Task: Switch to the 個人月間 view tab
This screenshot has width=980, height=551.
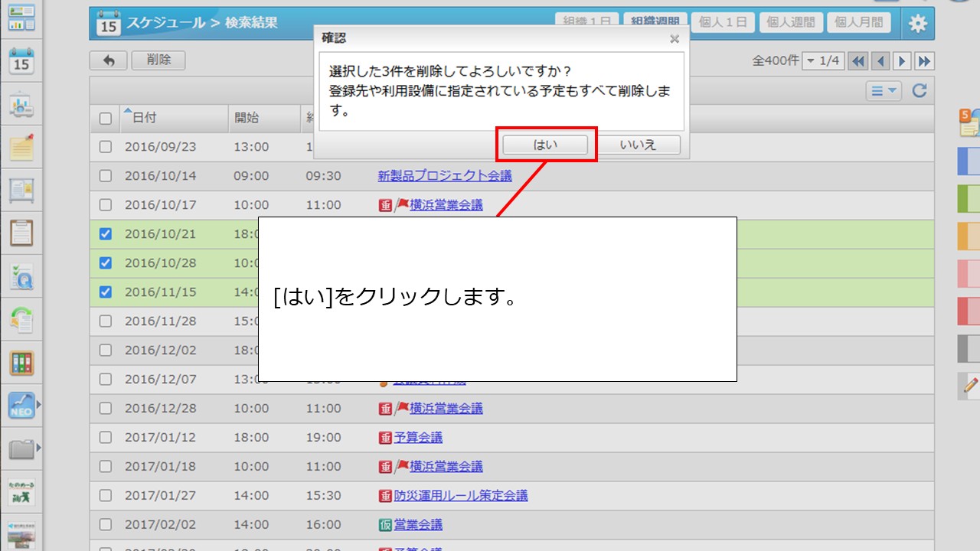Action: [859, 22]
